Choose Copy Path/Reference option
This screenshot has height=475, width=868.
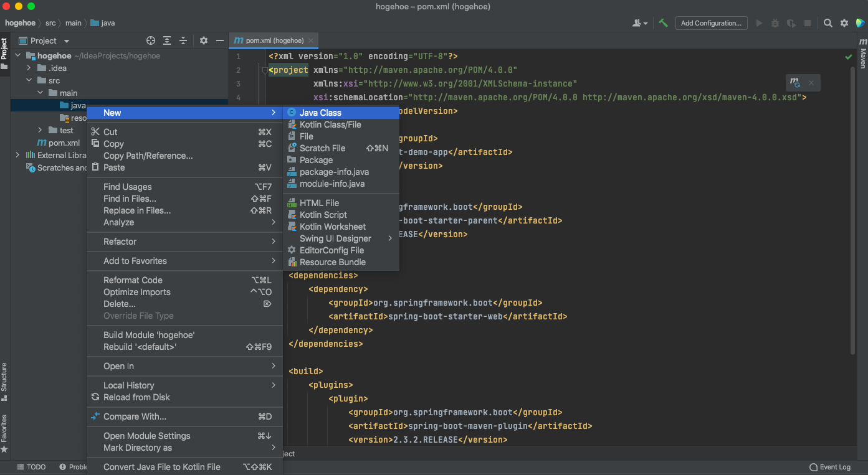click(184, 156)
